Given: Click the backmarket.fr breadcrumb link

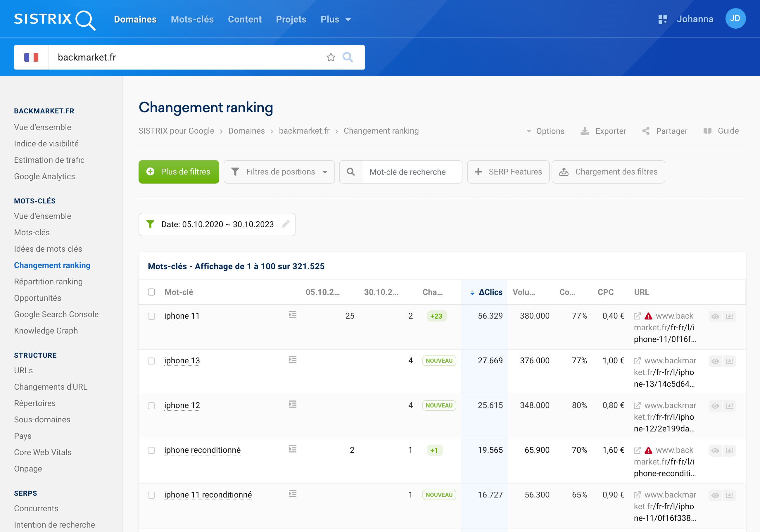Looking at the screenshot, I should [304, 131].
